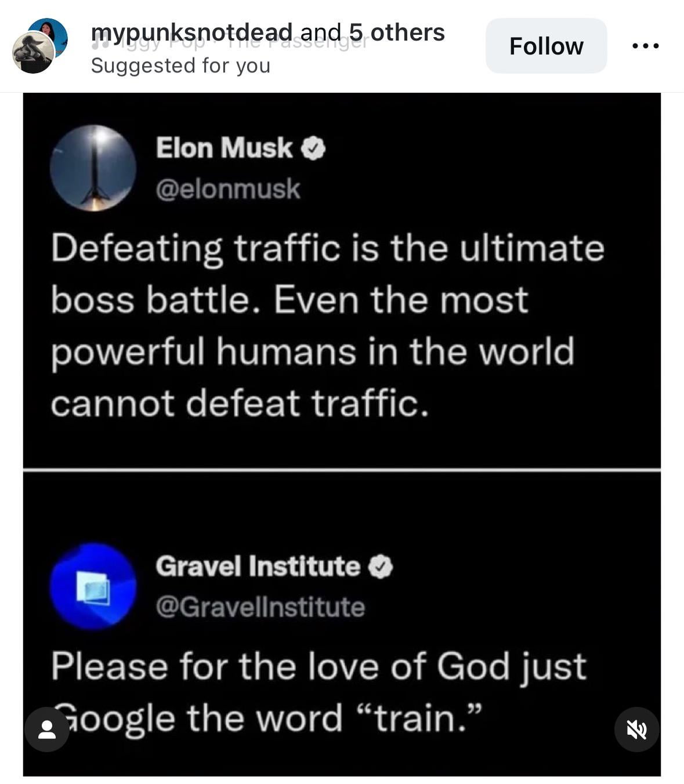Screen dimensions: 684x784
Task: Click the @GravelInstitute handle
Action: [260, 607]
